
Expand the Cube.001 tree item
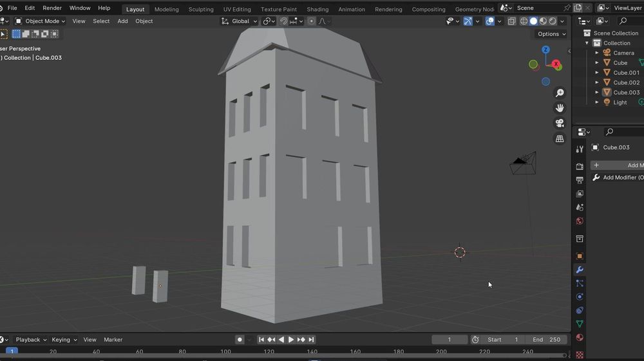coord(597,73)
